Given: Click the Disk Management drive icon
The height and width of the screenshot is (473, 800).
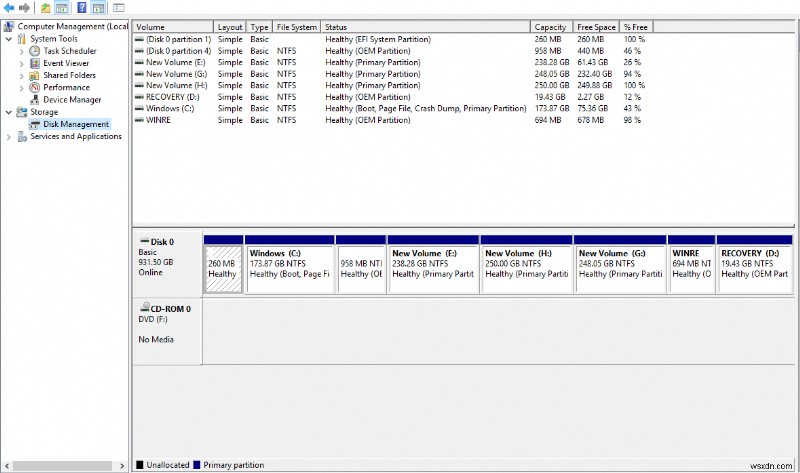Looking at the screenshot, I should [x=34, y=124].
